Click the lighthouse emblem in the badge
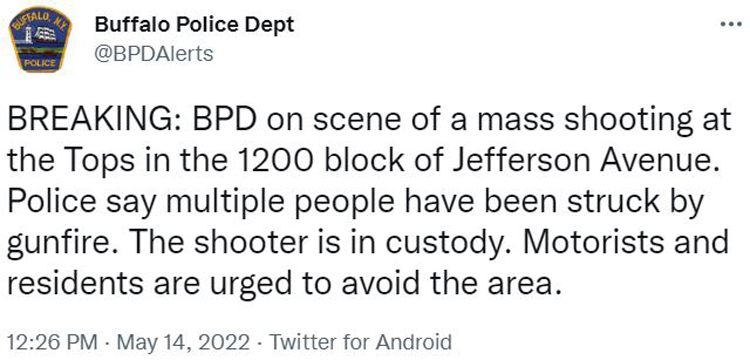 point(30,33)
